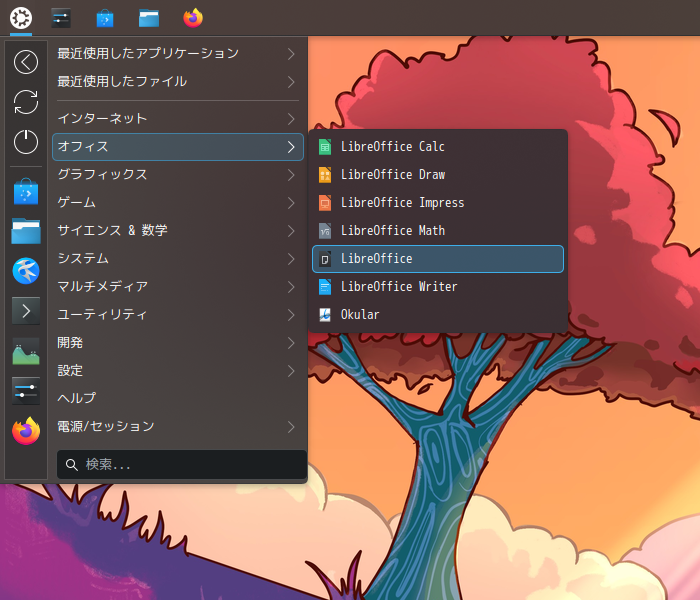Viewport: 700px width, 600px height.
Task: Select the 最近使用したファイル label
Action: [x=122, y=81]
